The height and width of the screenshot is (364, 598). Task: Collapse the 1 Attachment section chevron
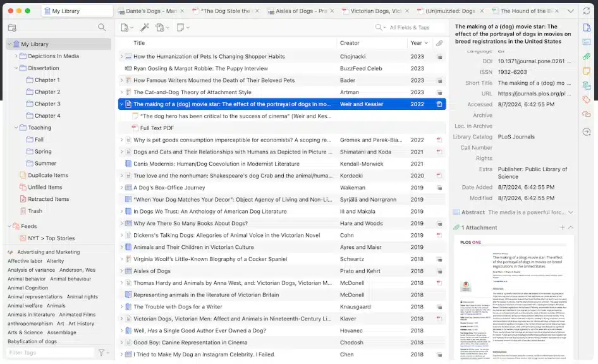(571, 227)
